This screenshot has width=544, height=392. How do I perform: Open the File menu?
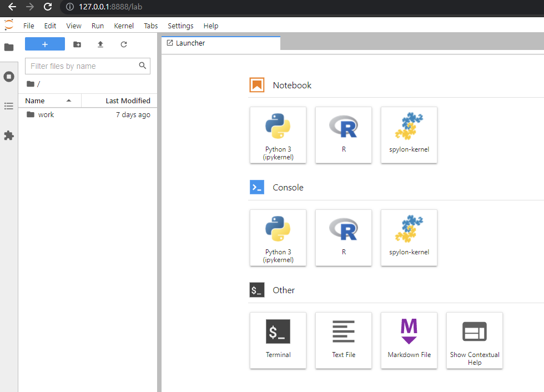pos(29,26)
